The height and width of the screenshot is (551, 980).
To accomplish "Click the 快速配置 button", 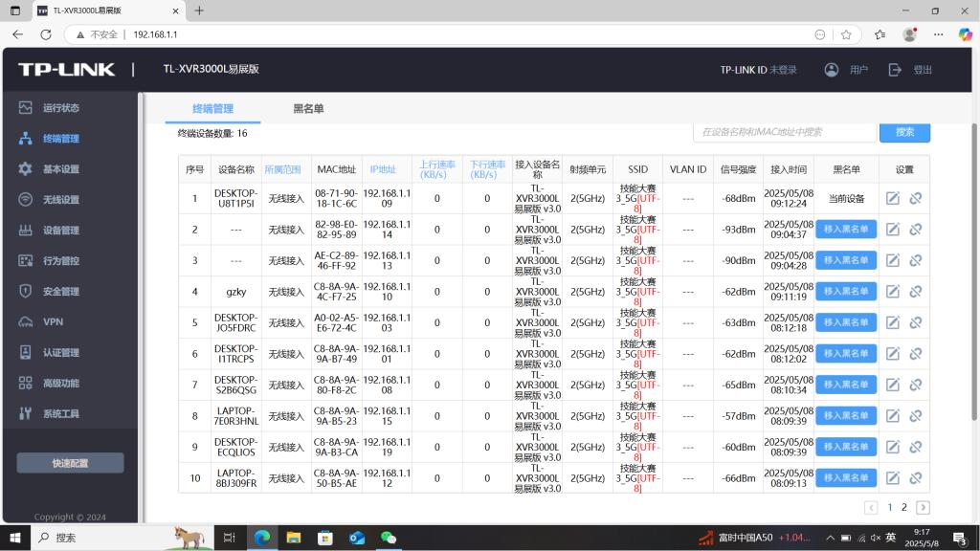I will coord(70,463).
